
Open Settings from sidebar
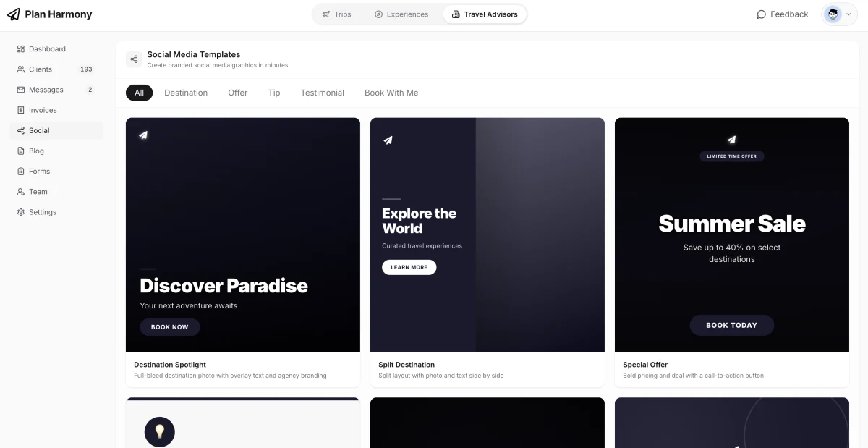coord(56,212)
